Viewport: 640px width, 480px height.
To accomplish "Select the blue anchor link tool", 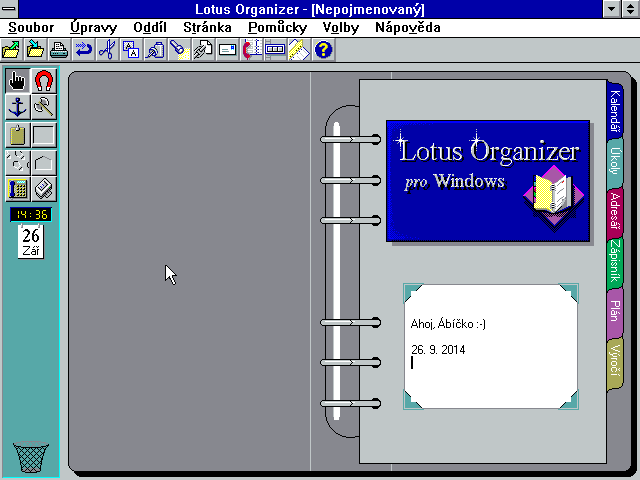I will pyautogui.click(x=18, y=107).
